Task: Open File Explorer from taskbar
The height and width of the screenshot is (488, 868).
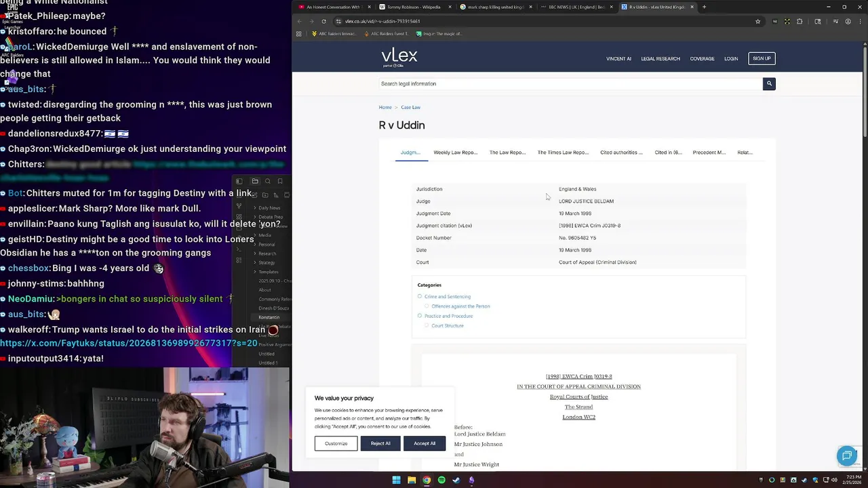Action: 412,480
